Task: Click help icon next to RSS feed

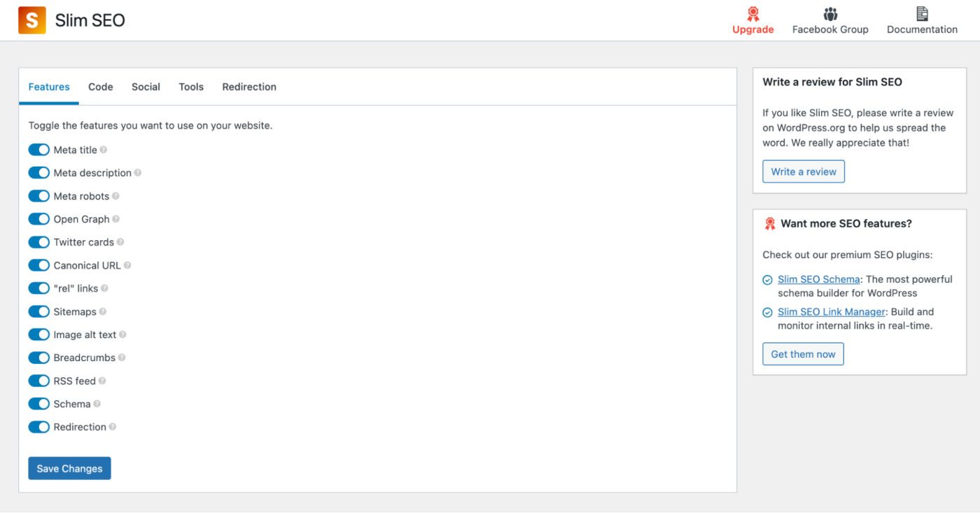Action: click(x=102, y=381)
